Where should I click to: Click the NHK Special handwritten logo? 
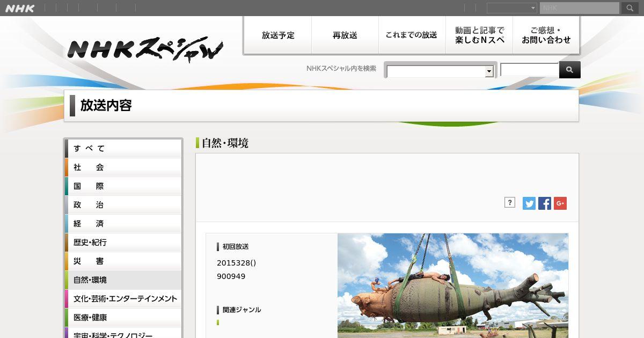[x=145, y=49]
